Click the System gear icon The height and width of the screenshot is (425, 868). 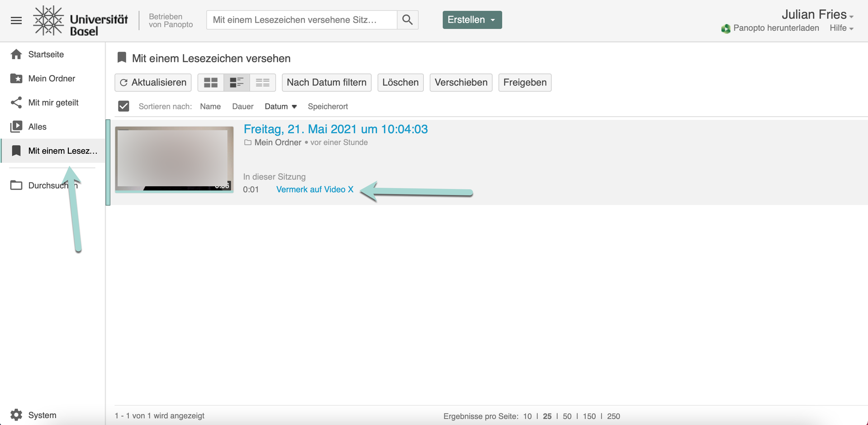(x=16, y=415)
